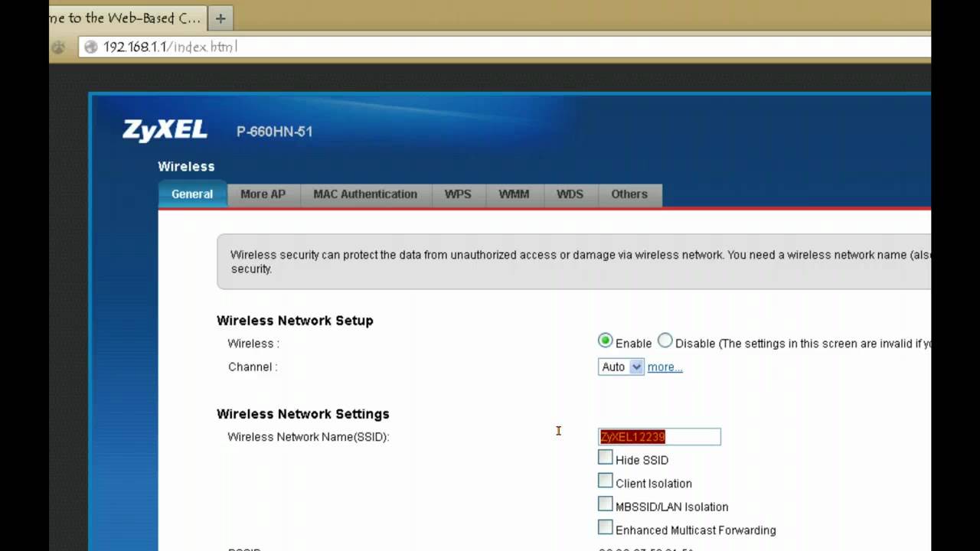Click the ZyXEL logo
The height and width of the screenshot is (551, 980).
[165, 130]
